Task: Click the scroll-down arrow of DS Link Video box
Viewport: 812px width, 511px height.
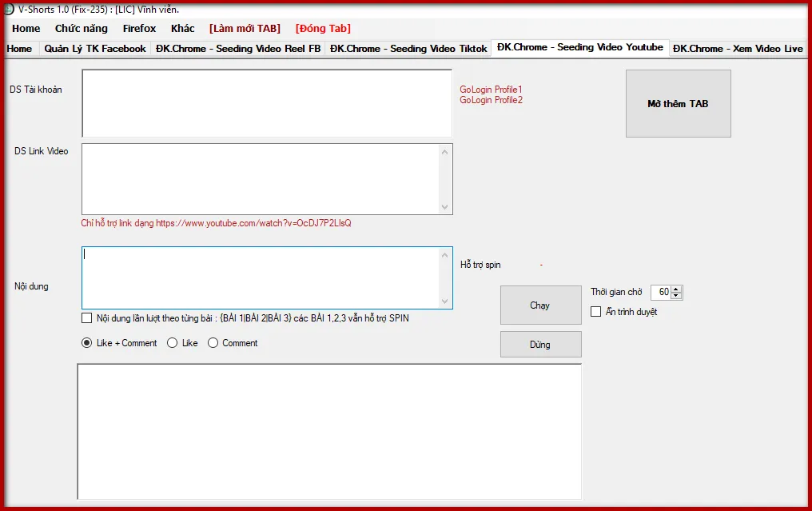Action: (445, 207)
